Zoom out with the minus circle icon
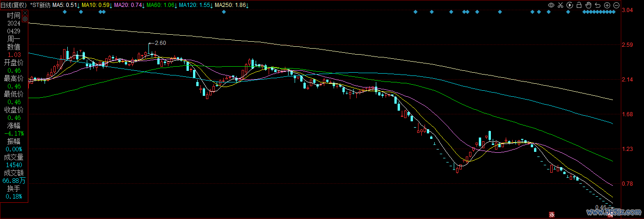The height and width of the screenshot is (219, 644). (616, 5)
